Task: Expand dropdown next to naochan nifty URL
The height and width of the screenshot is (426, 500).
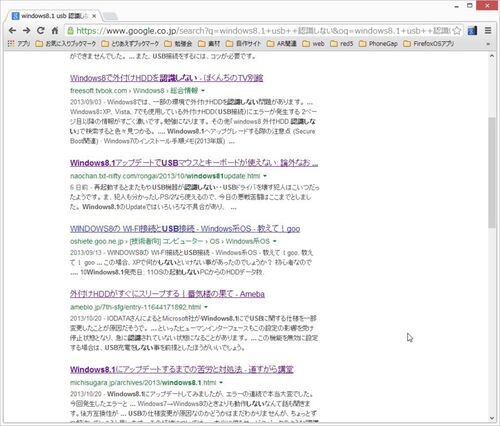Action: [265, 176]
